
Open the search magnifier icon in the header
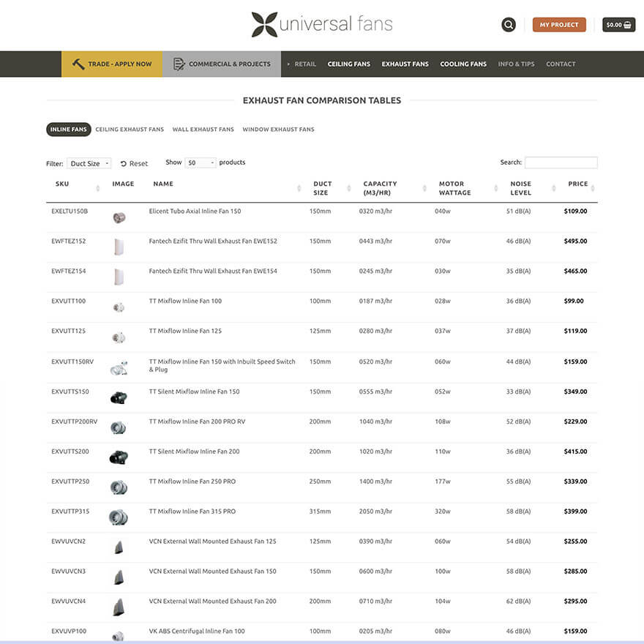(x=509, y=24)
